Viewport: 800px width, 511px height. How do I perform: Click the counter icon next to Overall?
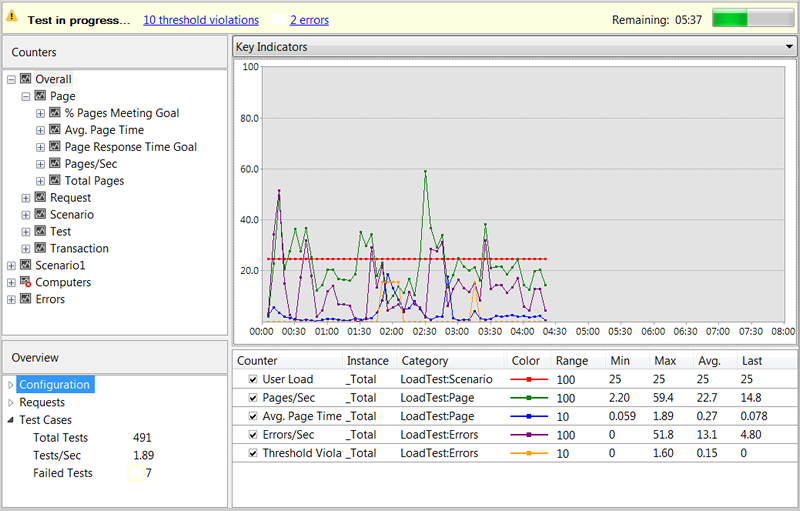point(25,79)
